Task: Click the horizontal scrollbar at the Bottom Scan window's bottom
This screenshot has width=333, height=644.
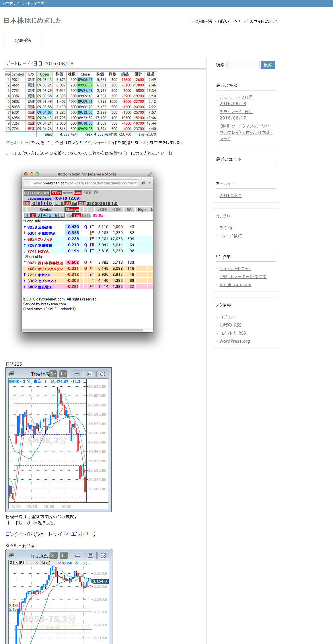Action: (x=83, y=330)
